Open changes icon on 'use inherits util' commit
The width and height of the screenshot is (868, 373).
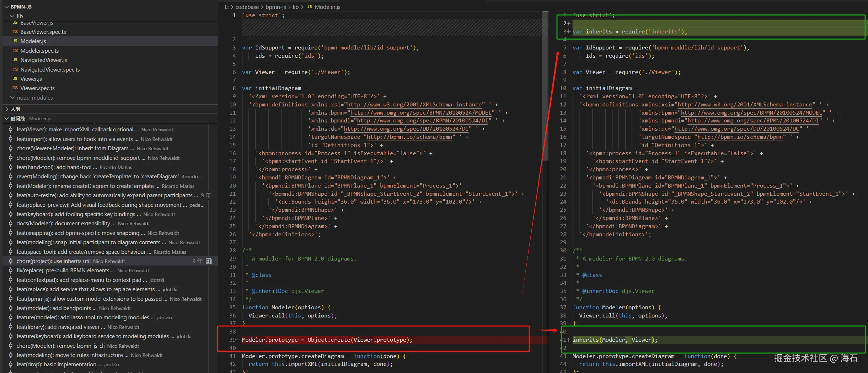tap(209, 261)
